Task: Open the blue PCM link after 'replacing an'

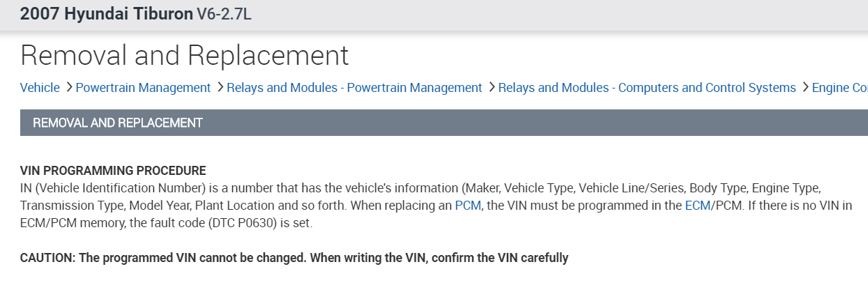Action: tap(468, 206)
